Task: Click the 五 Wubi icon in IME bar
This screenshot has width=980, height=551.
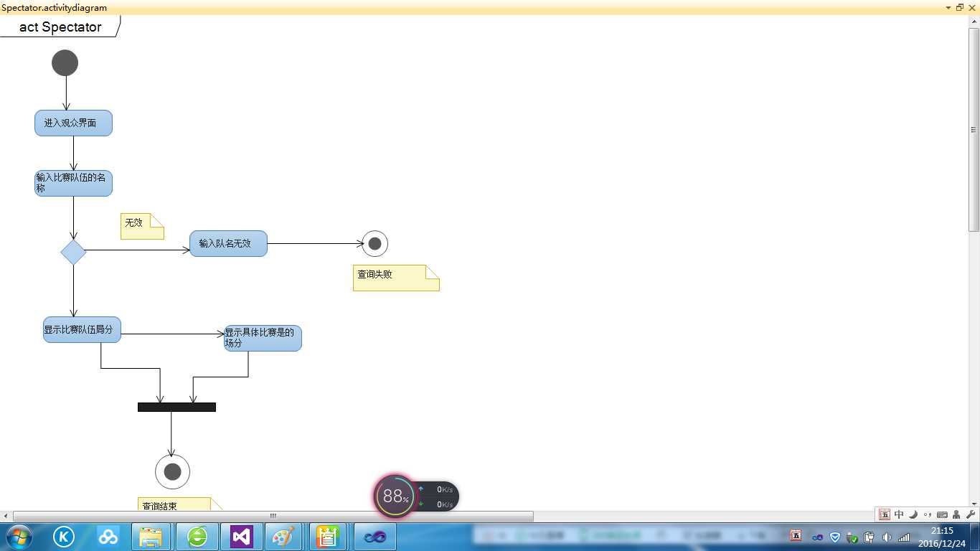Action: 885,514
